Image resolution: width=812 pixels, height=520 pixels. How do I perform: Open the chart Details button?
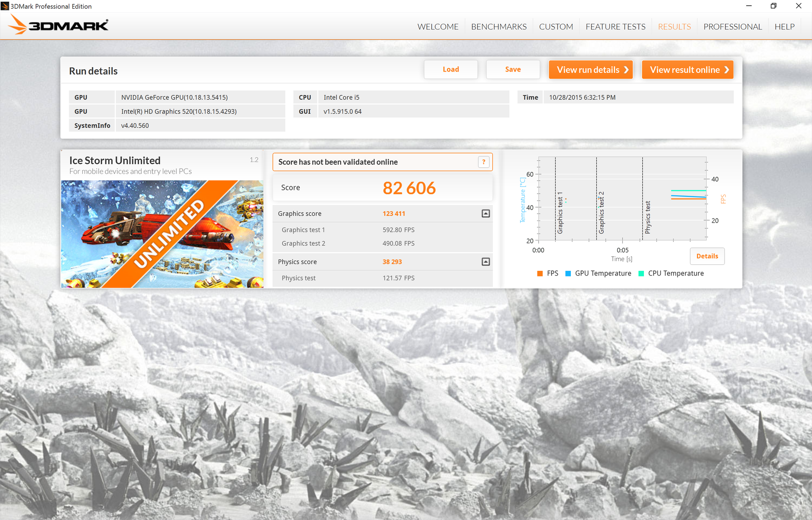coord(707,256)
